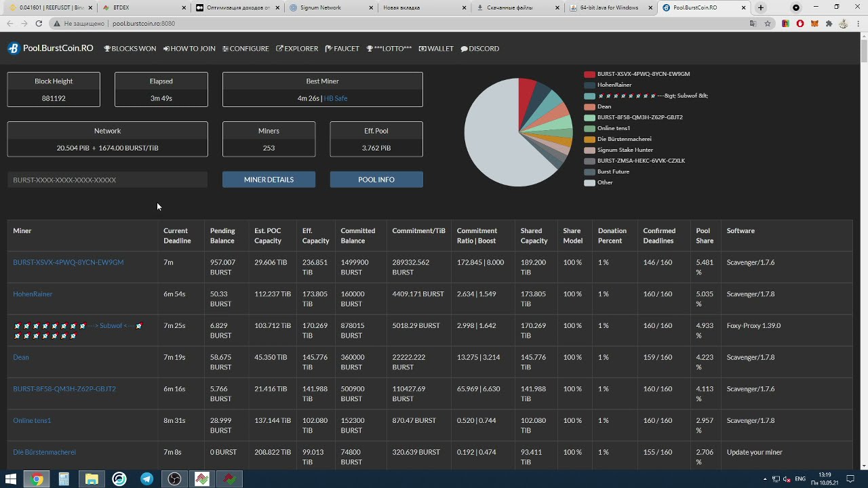Click the Online tens1 legend swatch
The height and width of the screenshot is (488, 868).
point(590,128)
